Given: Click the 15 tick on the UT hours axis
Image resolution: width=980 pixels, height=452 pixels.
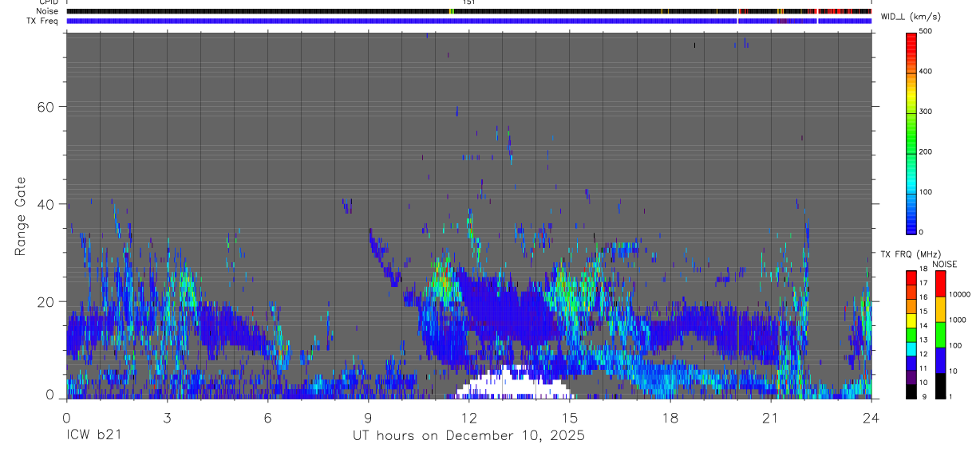Looking at the screenshot, I should [x=570, y=418].
